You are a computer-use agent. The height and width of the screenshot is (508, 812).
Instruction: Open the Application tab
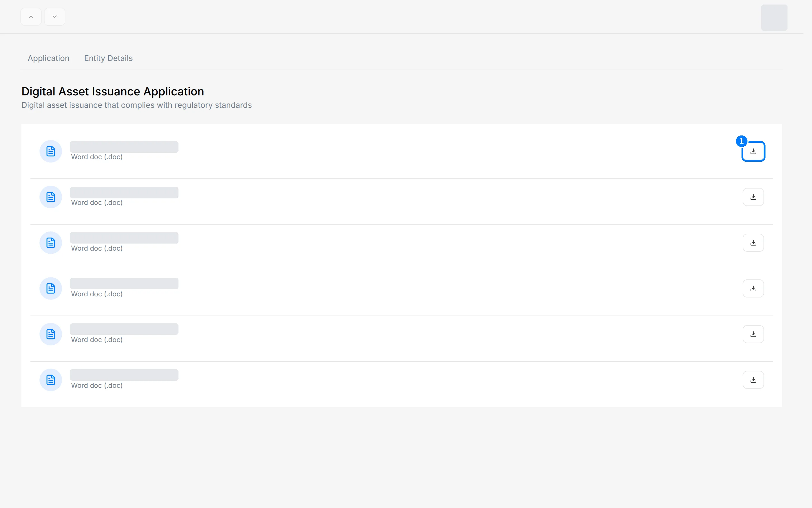coord(48,58)
